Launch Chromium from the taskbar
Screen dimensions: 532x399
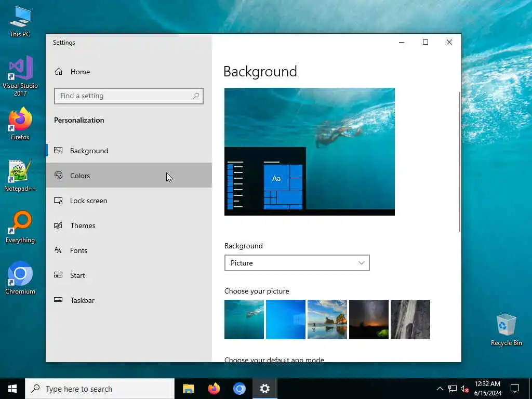(x=239, y=389)
